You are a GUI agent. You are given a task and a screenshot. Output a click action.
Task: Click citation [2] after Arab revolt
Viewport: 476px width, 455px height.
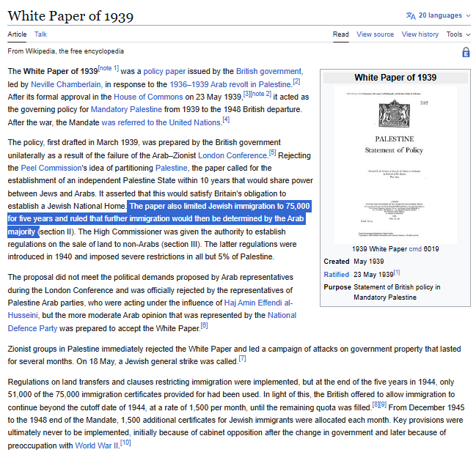[296, 81]
